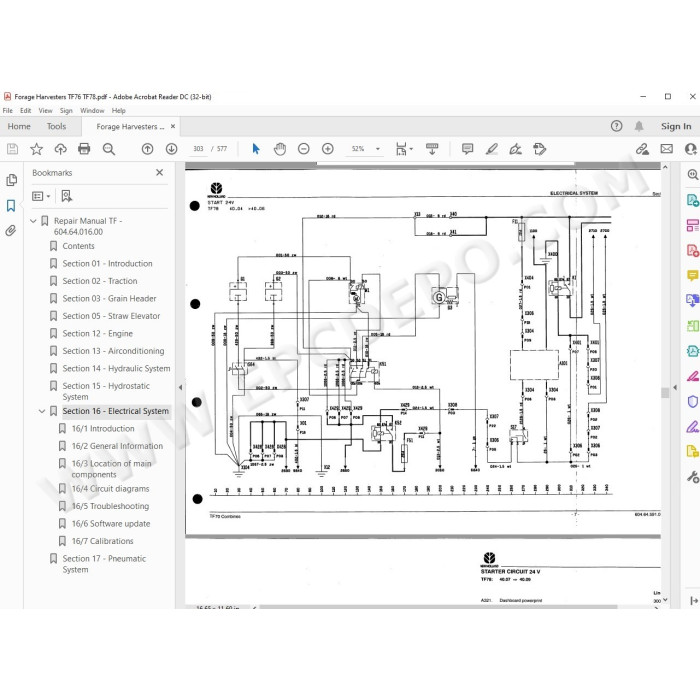Open the Help menu
The height and width of the screenshot is (700, 700).
(x=118, y=110)
